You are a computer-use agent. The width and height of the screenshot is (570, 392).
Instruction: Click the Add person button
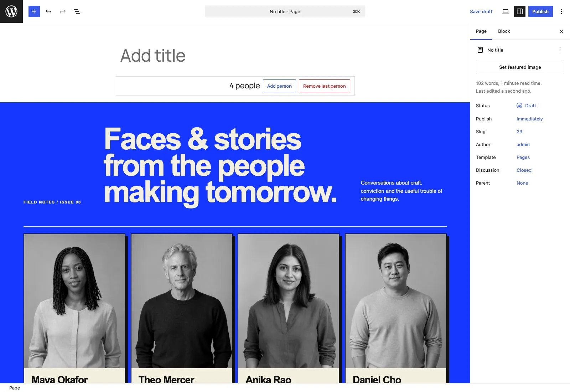tap(279, 86)
